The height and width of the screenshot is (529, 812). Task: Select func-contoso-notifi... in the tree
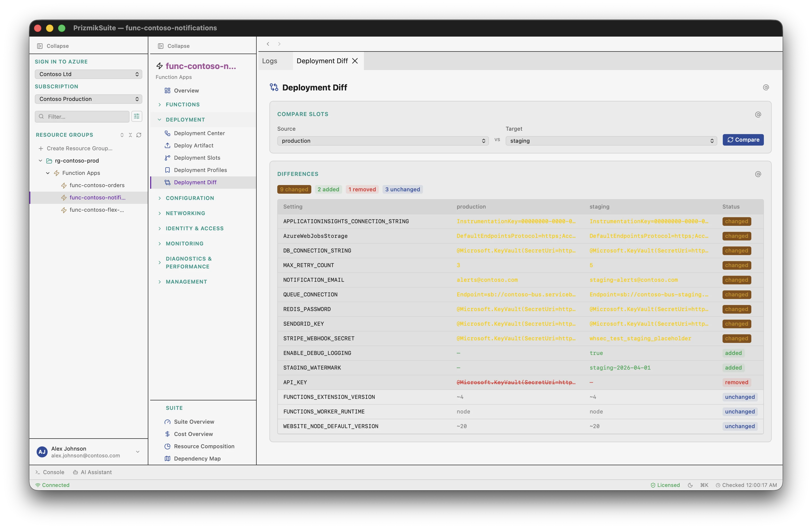tap(89, 198)
